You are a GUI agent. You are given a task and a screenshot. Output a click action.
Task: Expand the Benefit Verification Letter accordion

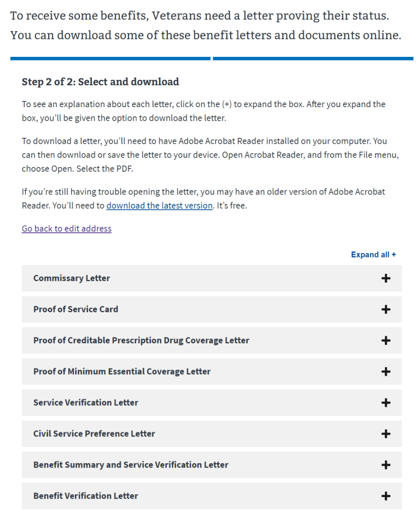point(212,496)
